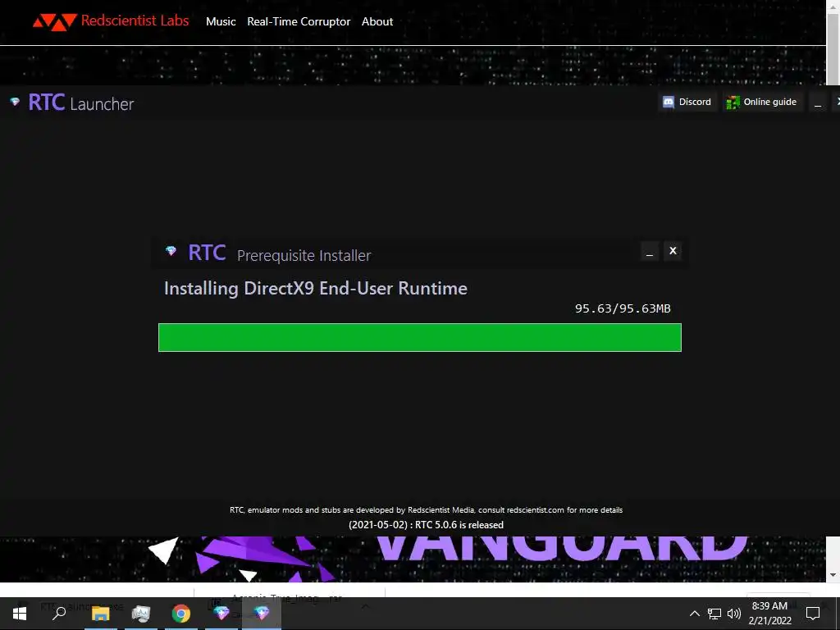Minimize the RTC Prerequisite Installer dialog

click(650, 251)
